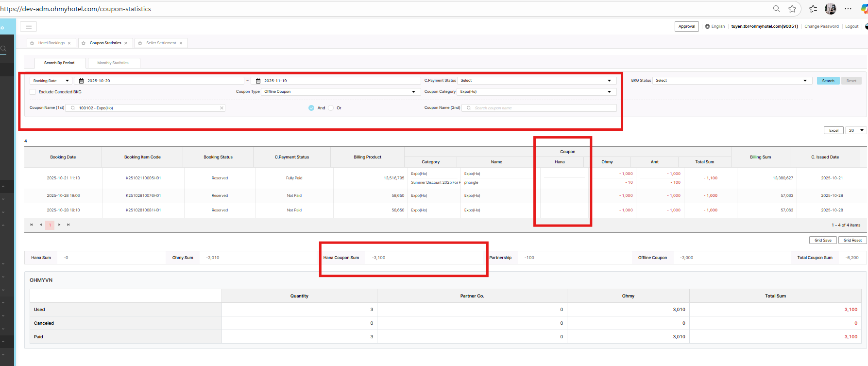Open the C.Payment Status dropdown
Screen dimensions: 868x366
(537, 81)
